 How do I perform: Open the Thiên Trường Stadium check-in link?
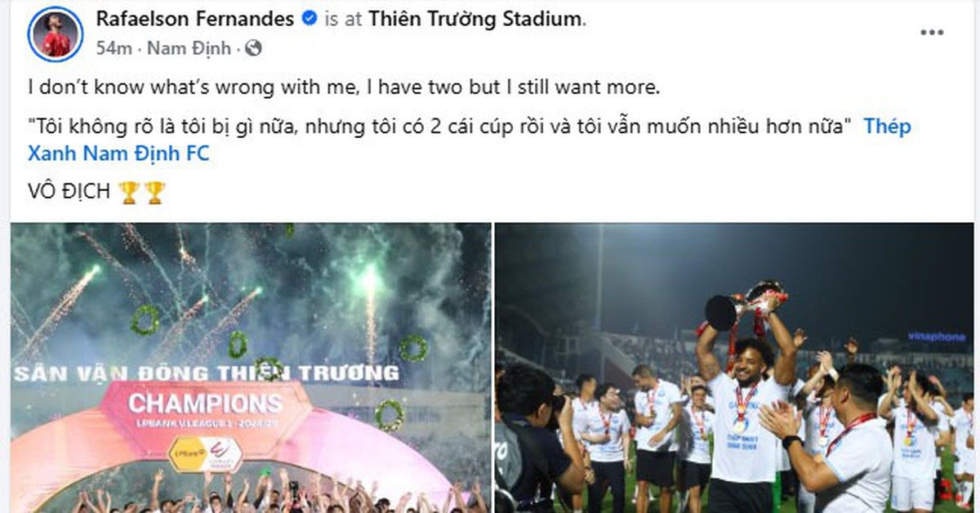tap(474, 18)
